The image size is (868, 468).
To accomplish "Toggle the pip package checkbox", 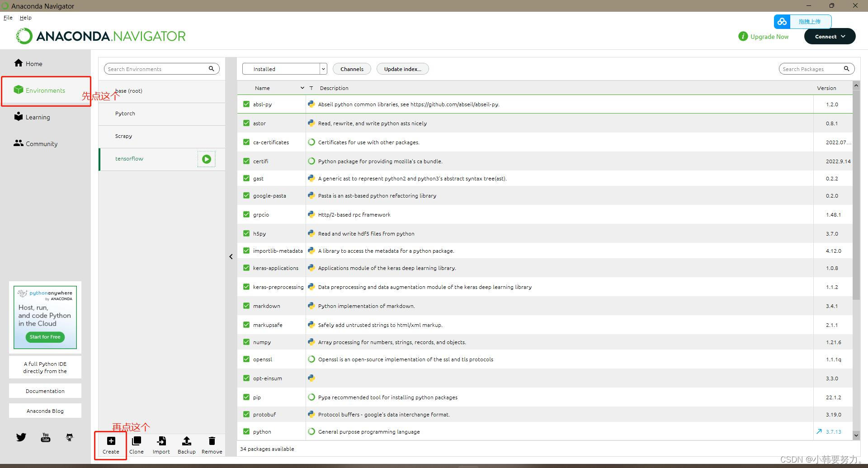I will coord(246,397).
